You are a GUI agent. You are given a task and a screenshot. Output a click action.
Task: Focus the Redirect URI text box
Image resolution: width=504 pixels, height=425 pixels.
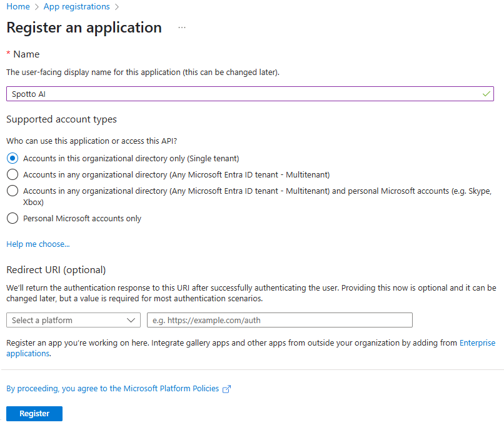point(280,320)
